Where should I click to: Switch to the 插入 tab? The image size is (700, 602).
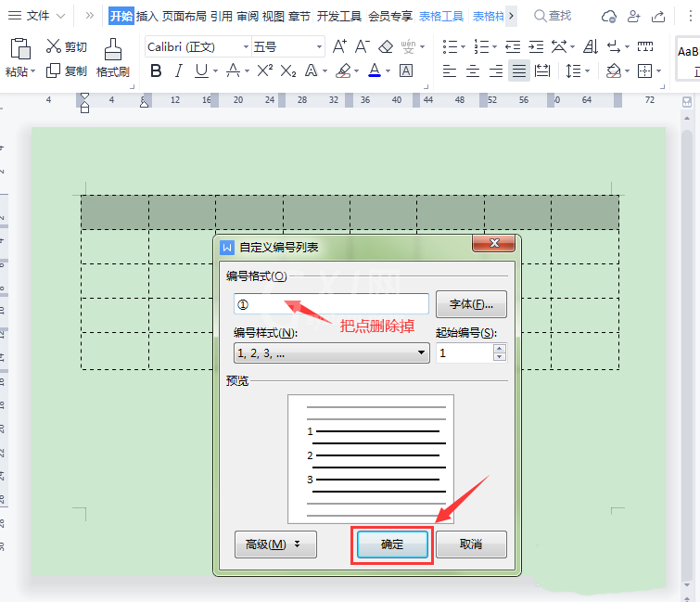point(146,16)
